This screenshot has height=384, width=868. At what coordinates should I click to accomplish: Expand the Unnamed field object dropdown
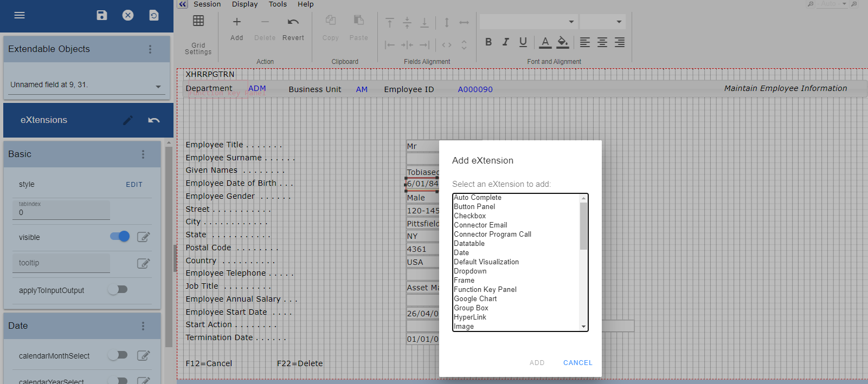click(x=158, y=86)
